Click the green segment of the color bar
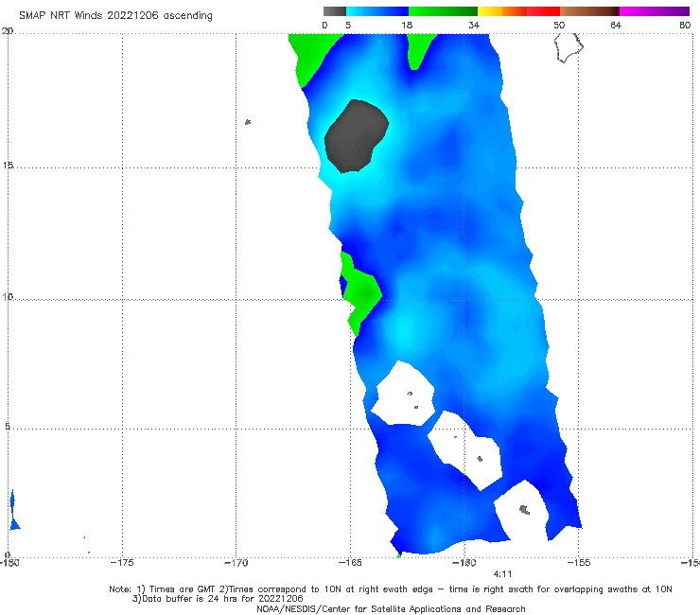This screenshot has height=615, width=700. click(x=443, y=11)
